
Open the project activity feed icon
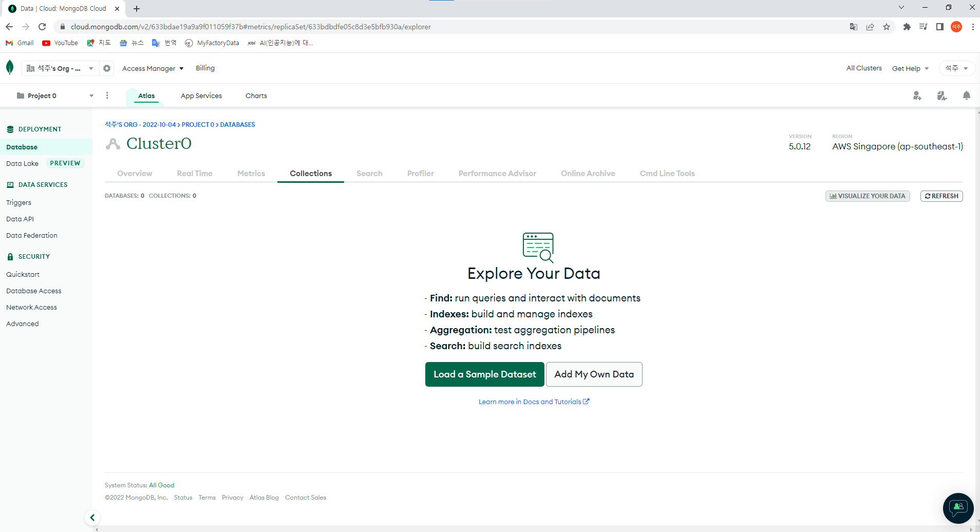tap(941, 96)
